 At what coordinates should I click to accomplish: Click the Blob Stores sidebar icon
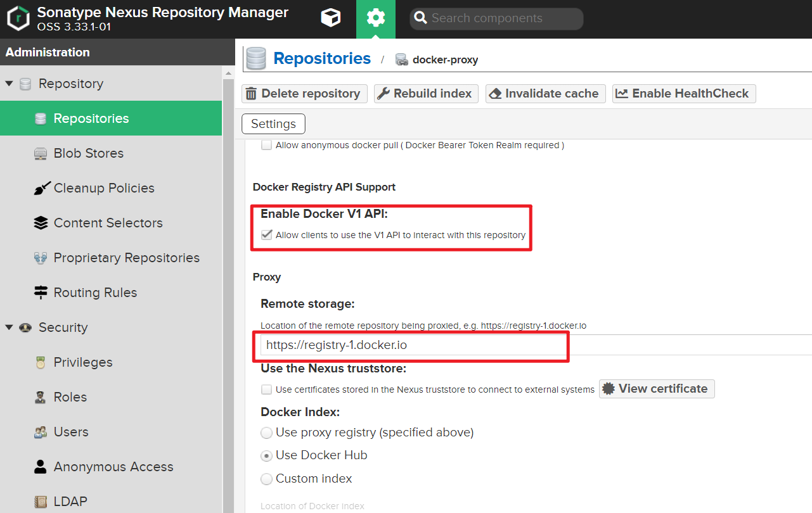click(41, 153)
